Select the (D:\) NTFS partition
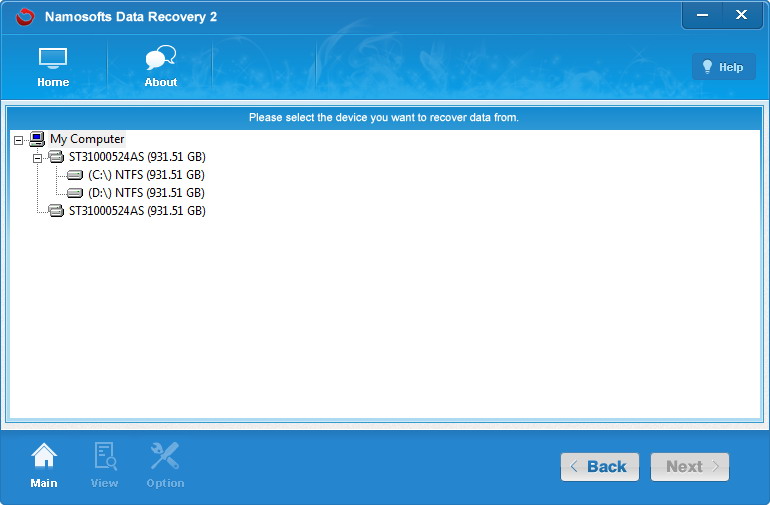The image size is (770, 505). (x=146, y=193)
